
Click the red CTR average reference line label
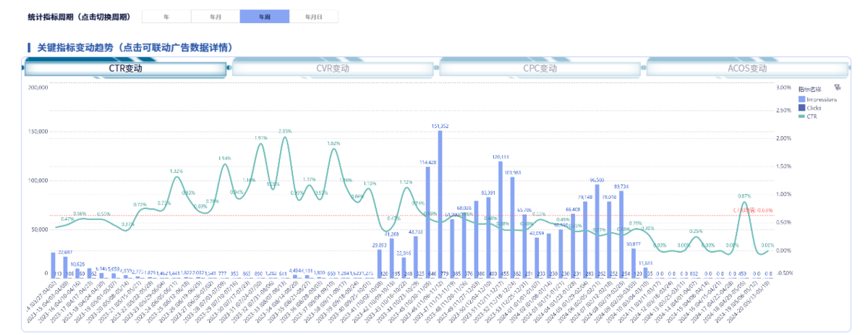coord(753,210)
